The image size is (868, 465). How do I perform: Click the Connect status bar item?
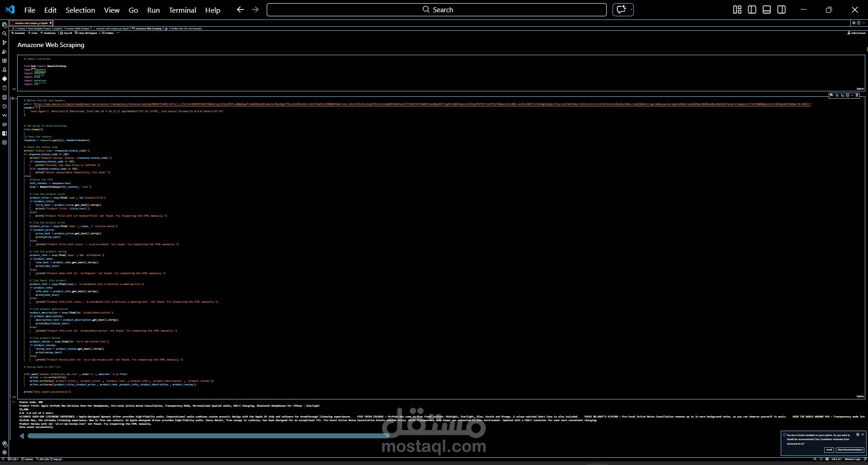[27, 459]
